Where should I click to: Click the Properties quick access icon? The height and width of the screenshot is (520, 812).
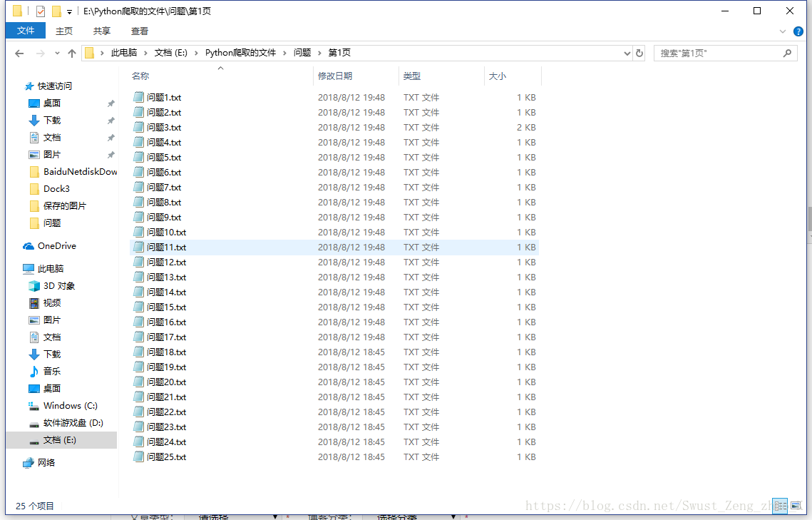(41, 11)
